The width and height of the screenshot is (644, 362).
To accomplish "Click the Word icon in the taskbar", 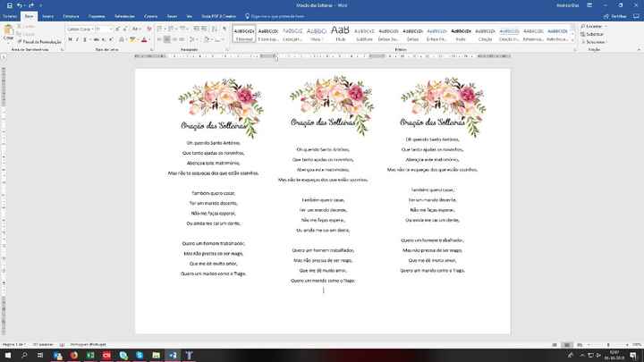I will pos(173,355).
